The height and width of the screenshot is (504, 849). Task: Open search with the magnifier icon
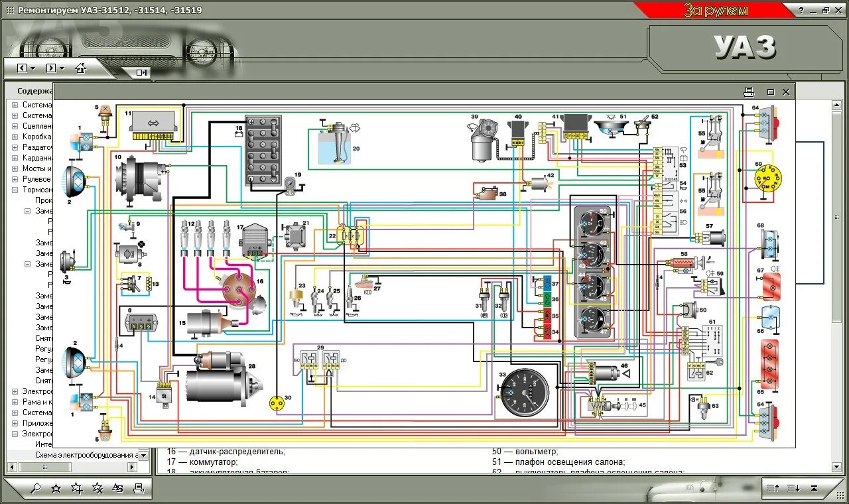coord(36,489)
